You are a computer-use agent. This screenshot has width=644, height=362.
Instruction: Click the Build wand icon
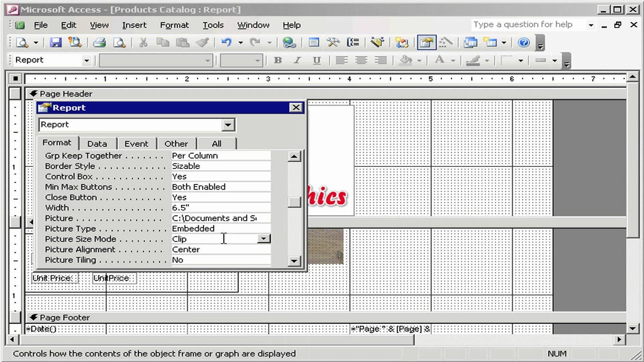[446, 43]
